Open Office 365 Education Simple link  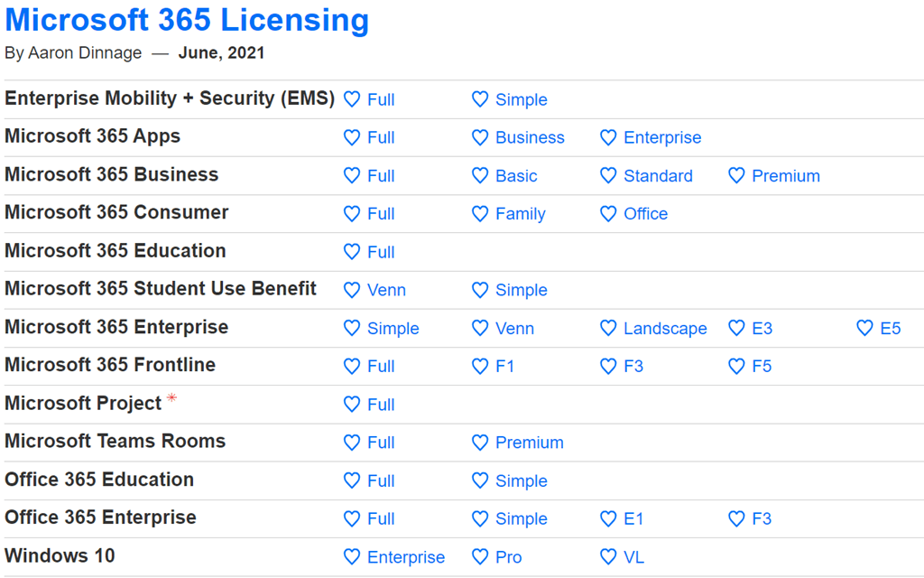click(521, 481)
